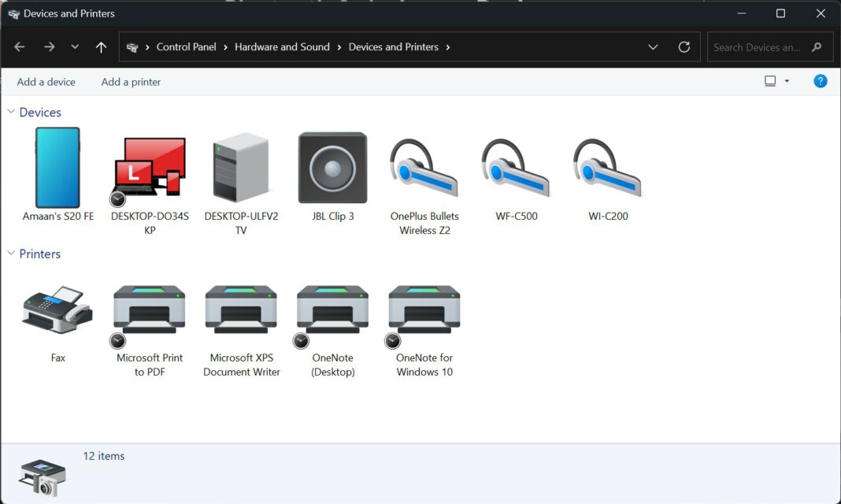Click the WF-C500 earbuds device
This screenshot has height=504, width=841.
click(x=515, y=167)
